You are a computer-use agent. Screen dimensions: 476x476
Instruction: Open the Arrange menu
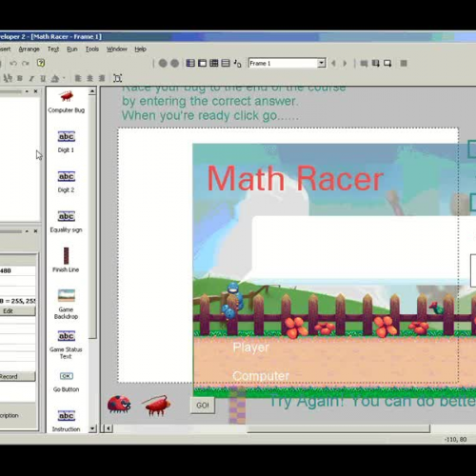29,50
